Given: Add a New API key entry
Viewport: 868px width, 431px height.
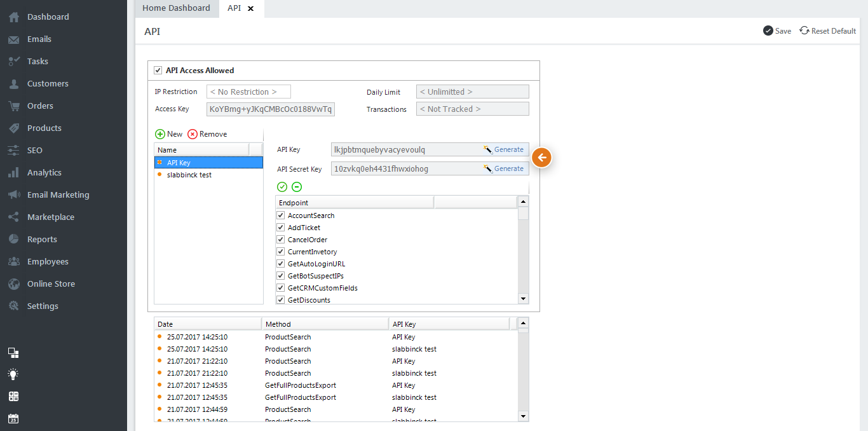Looking at the screenshot, I should (169, 134).
